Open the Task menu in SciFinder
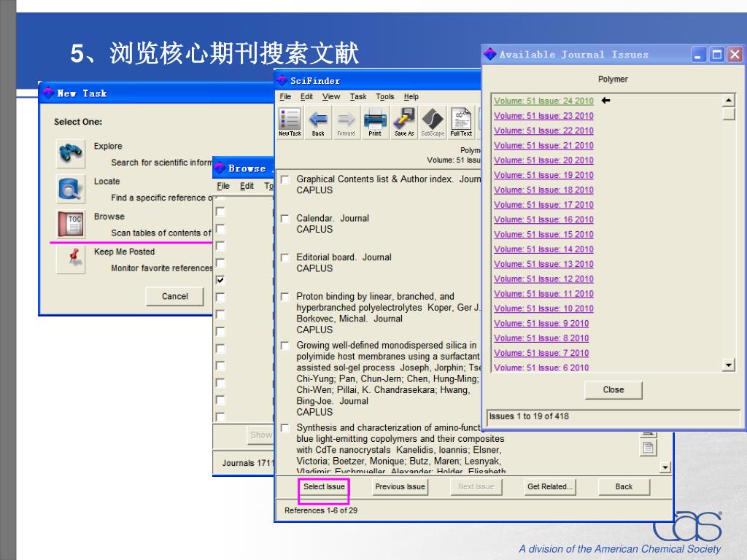The height and width of the screenshot is (560, 747). pos(358,97)
